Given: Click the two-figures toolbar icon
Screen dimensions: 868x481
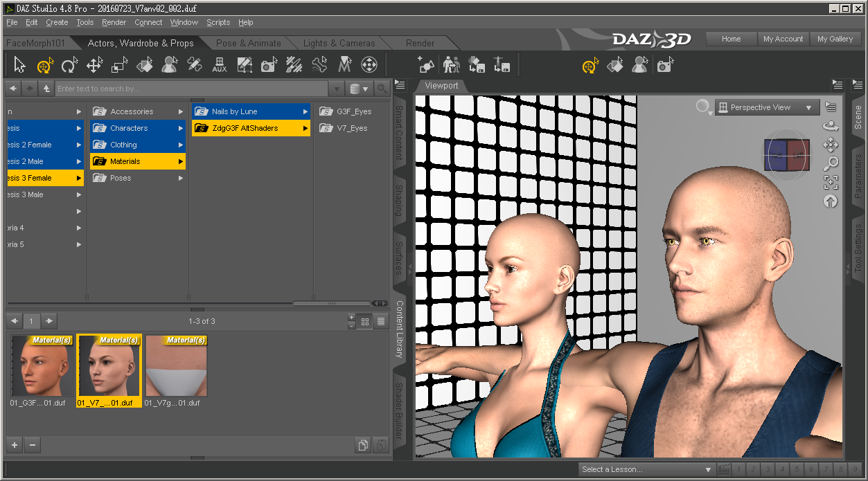Looking at the screenshot, I should click(x=452, y=66).
